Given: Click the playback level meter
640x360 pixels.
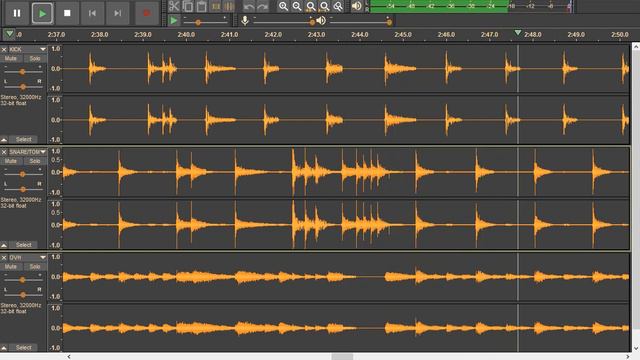Looking at the screenshot, I should click(471, 6).
